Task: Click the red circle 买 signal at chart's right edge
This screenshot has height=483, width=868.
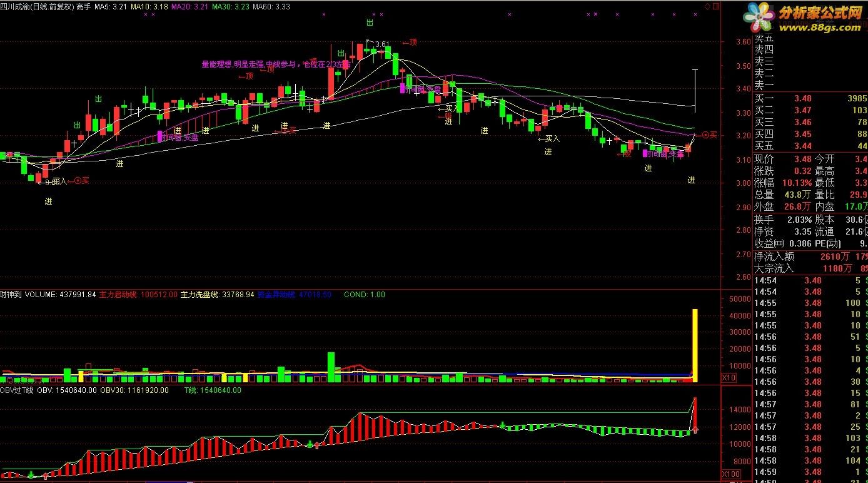Action: (705, 135)
